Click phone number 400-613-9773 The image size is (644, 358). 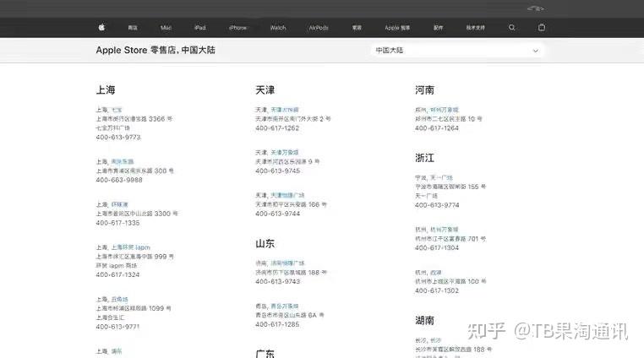coord(118,137)
